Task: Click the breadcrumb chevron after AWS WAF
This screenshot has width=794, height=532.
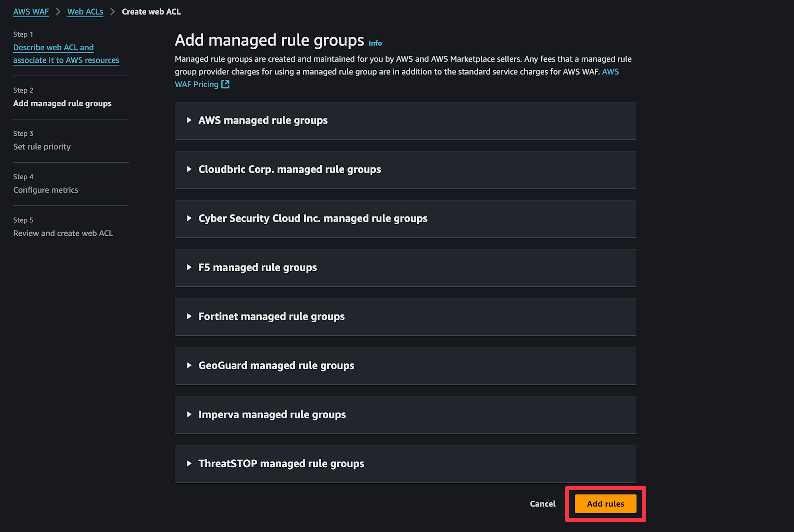Action: [x=58, y=12]
